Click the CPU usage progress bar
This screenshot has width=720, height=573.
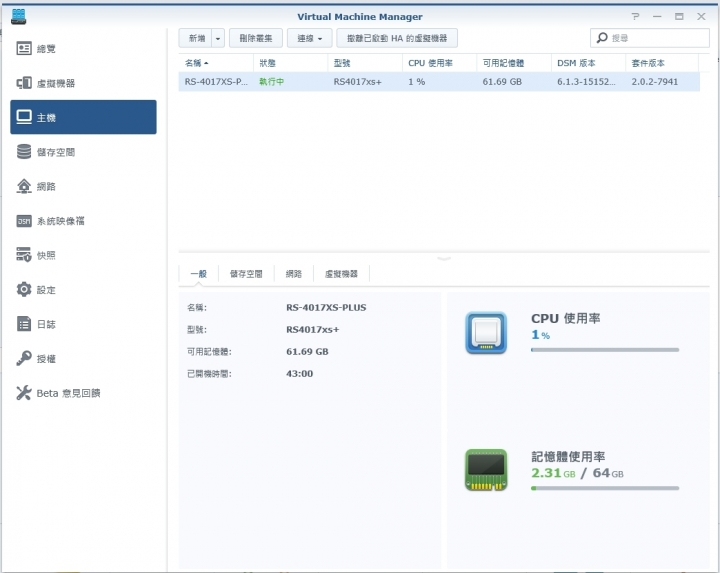click(x=605, y=350)
